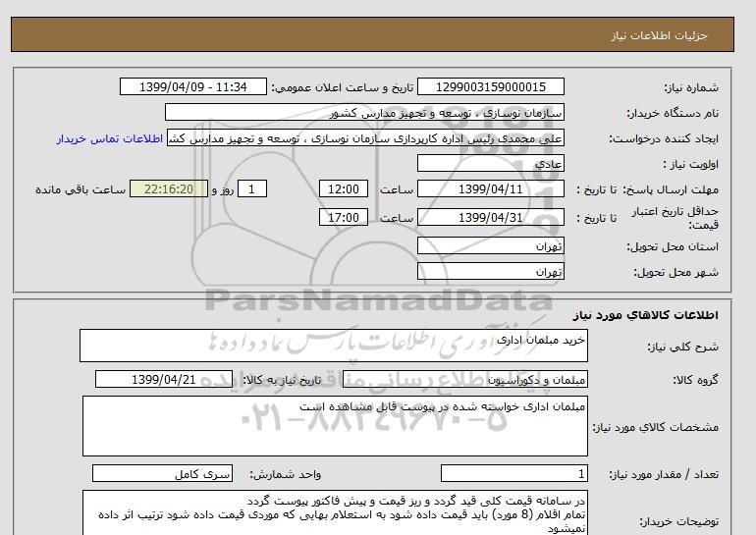The image size is (756, 535).
Task: Click the label شماره نیاز
Action: [691, 87]
